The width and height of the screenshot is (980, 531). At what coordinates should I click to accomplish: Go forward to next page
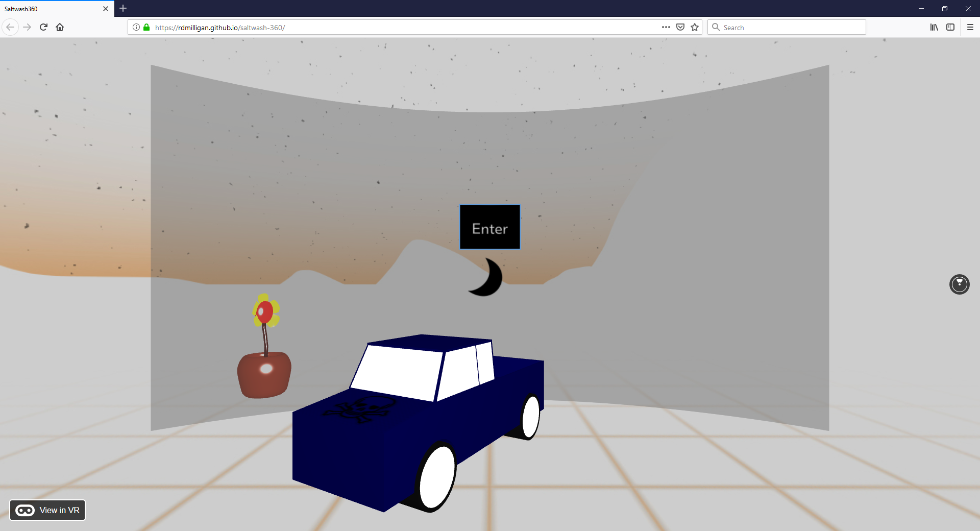[x=28, y=27]
